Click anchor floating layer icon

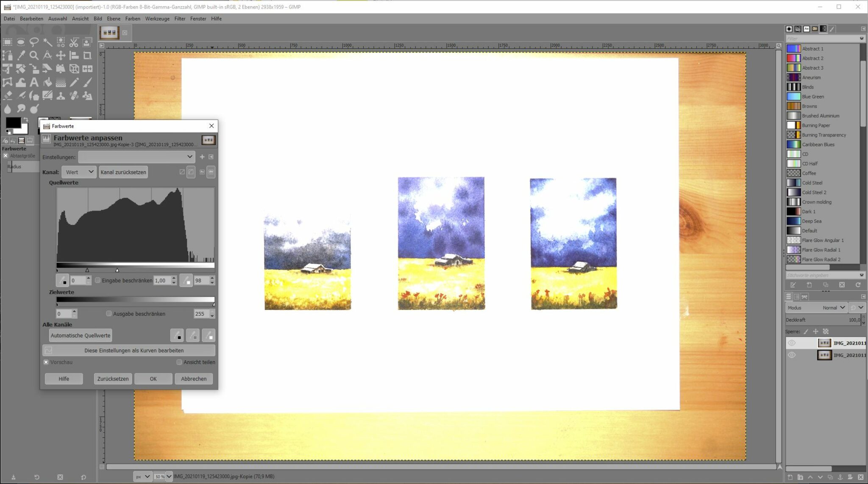[840, 477]
